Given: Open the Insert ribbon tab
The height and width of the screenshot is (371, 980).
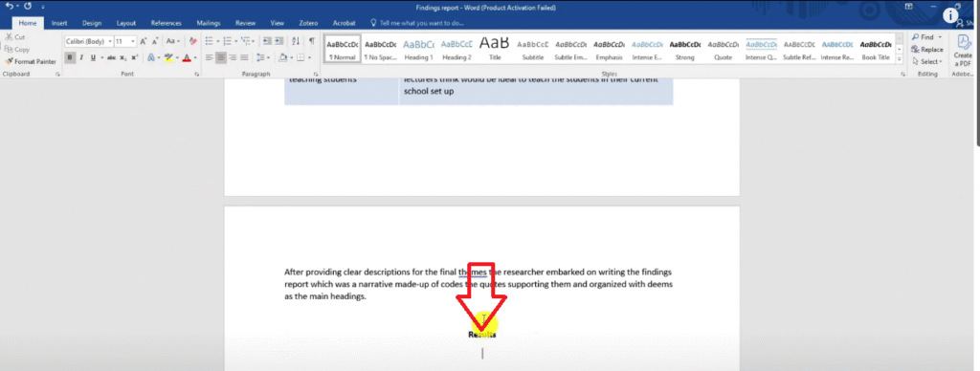Looking at the screenshot, I should [x=59, y=23].
